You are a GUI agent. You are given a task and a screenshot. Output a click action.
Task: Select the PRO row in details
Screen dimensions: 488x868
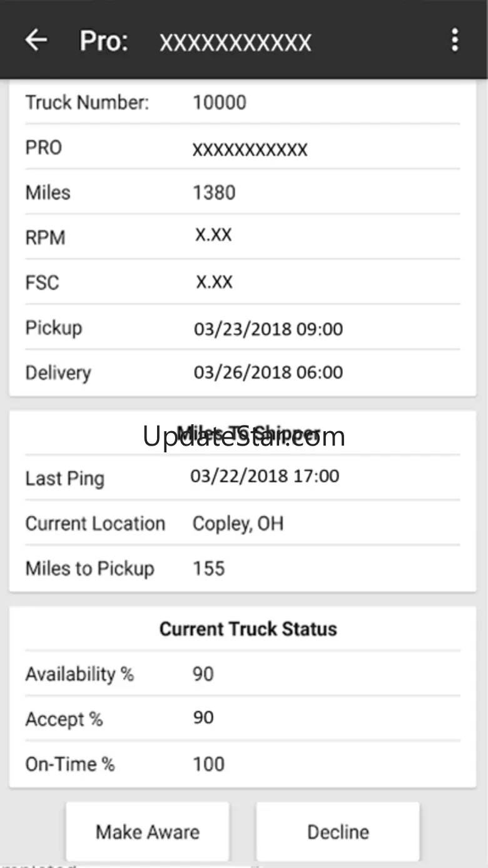243,148
